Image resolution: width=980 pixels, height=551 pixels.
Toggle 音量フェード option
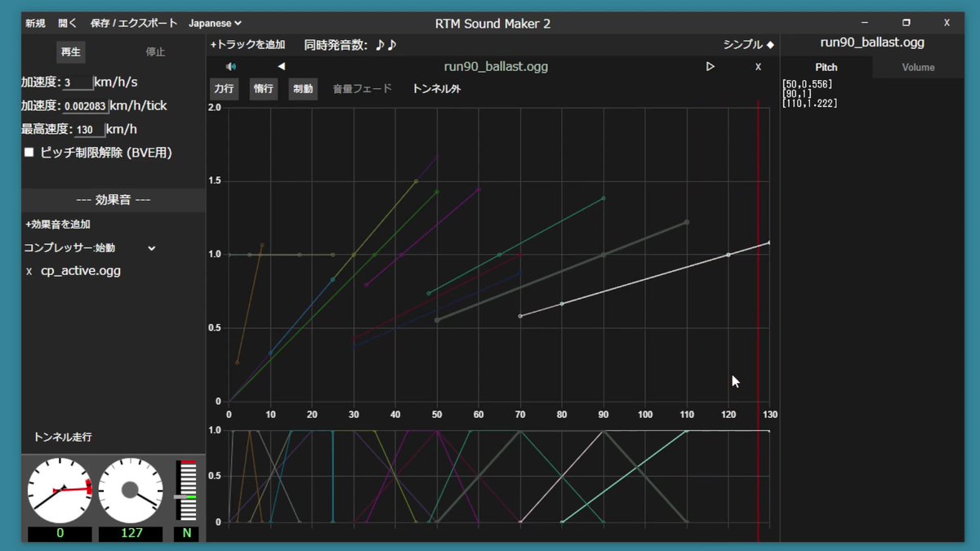coord(362,89)
